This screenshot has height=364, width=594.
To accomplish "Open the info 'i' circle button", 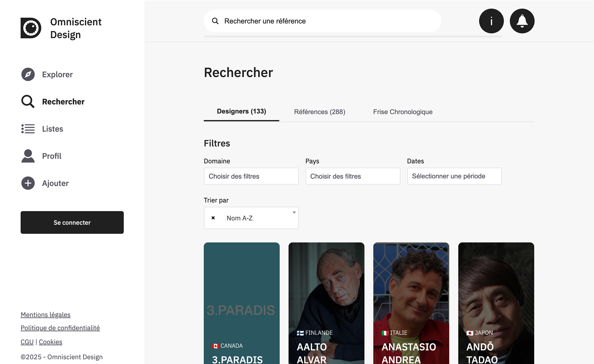I will point(491,21).
